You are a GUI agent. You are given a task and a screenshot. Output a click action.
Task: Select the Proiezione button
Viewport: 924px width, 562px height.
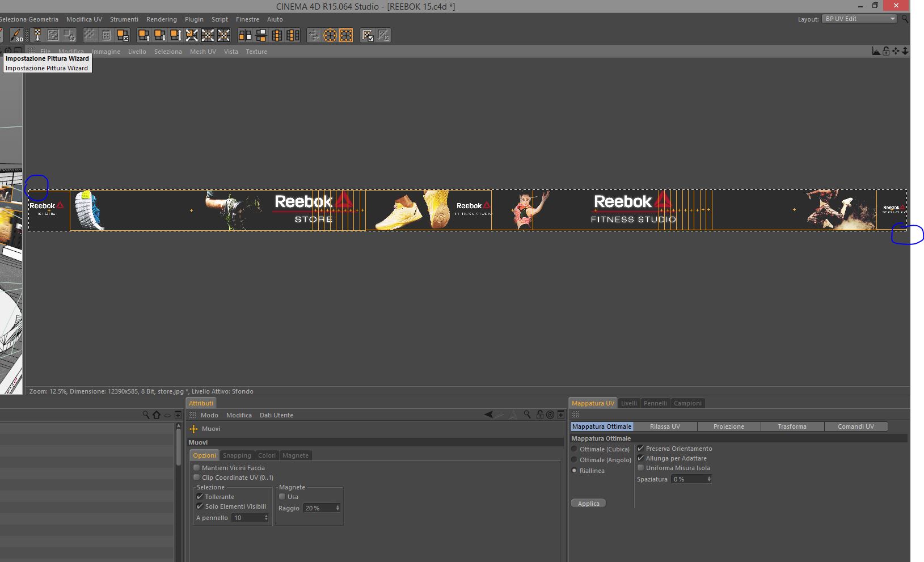[729, 426]
